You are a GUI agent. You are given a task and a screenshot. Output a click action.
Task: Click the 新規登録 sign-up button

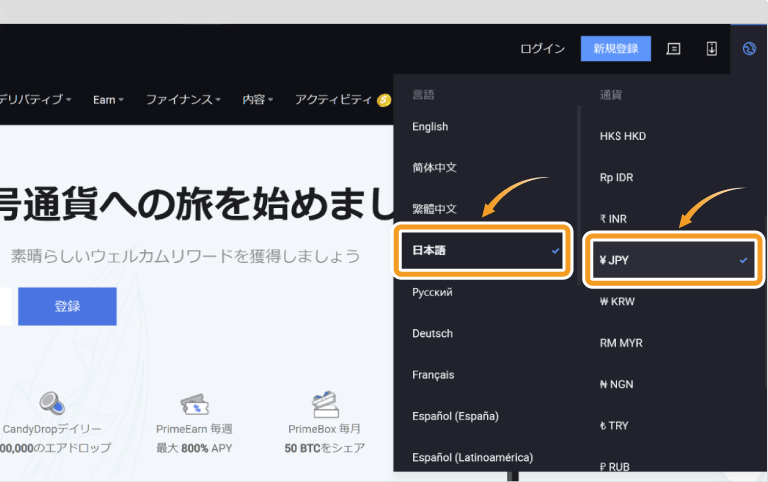coord(616,48)
